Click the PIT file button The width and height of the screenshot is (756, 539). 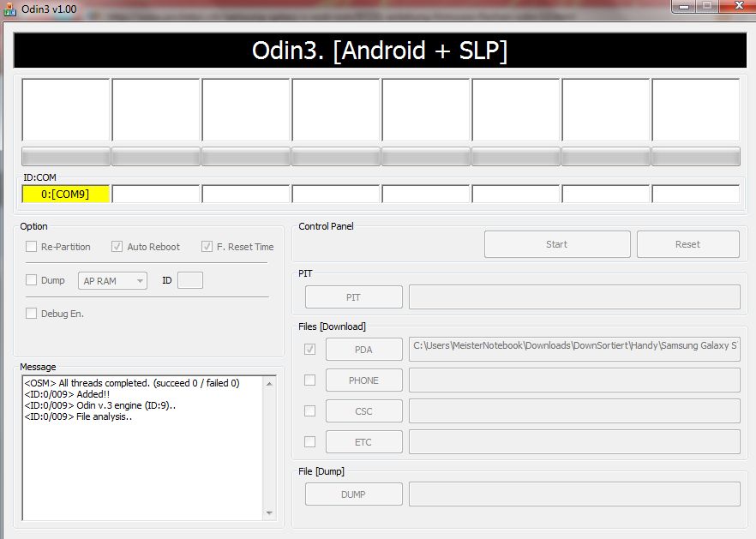point(353,297)
